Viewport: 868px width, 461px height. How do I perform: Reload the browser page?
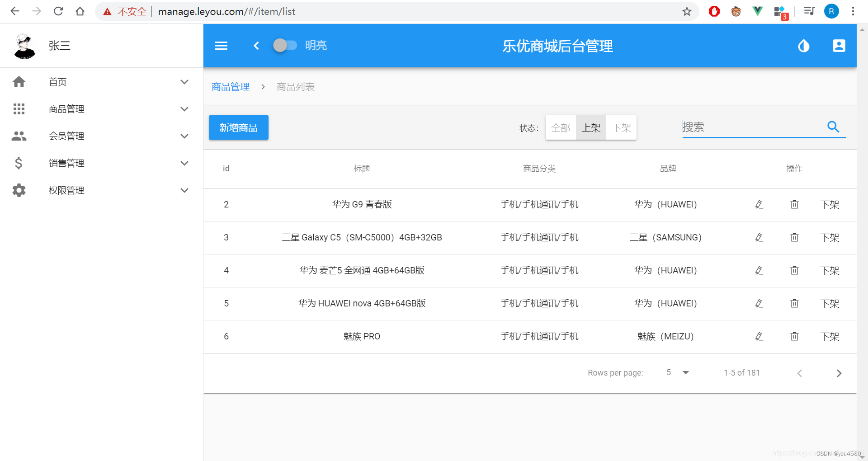pos(58,11)
